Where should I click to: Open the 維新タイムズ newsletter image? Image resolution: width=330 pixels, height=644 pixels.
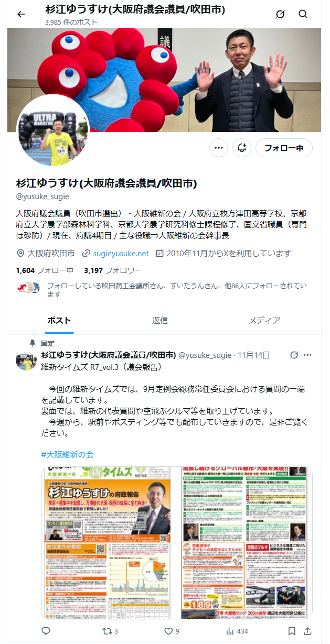(x=177, y=542)
